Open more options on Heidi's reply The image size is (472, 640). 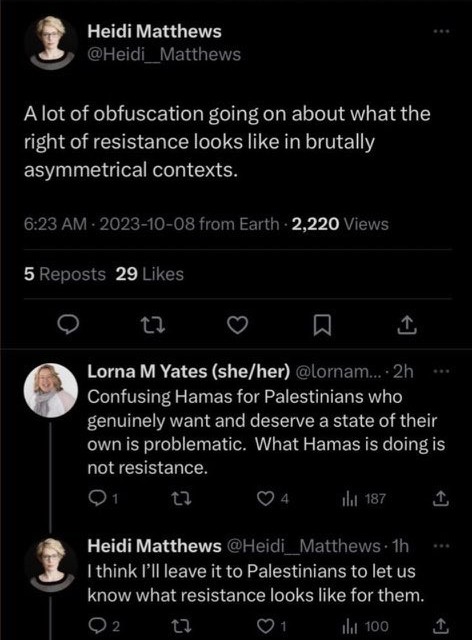[441, 546]
